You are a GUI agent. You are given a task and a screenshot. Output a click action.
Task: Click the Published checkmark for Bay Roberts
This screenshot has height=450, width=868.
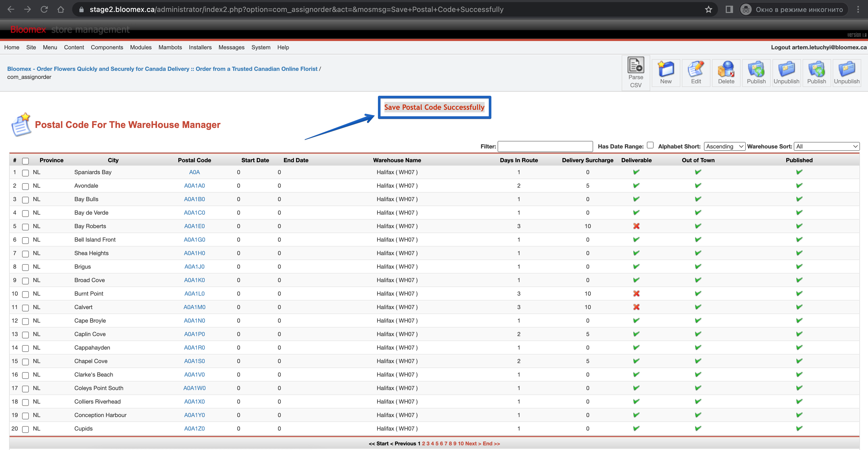[799, 226]
